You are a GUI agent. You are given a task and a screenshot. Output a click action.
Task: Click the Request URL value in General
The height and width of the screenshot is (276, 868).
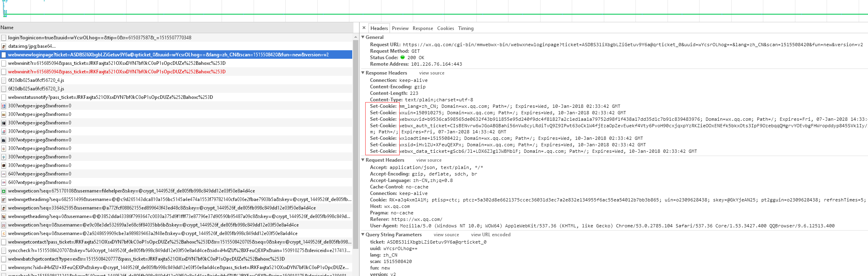pos(633,45)
